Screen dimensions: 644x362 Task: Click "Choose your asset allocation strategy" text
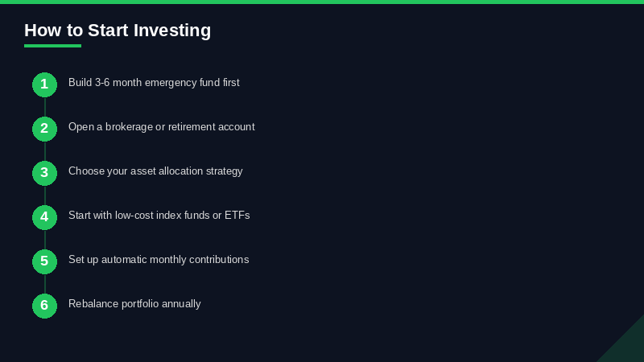[155, 171]
